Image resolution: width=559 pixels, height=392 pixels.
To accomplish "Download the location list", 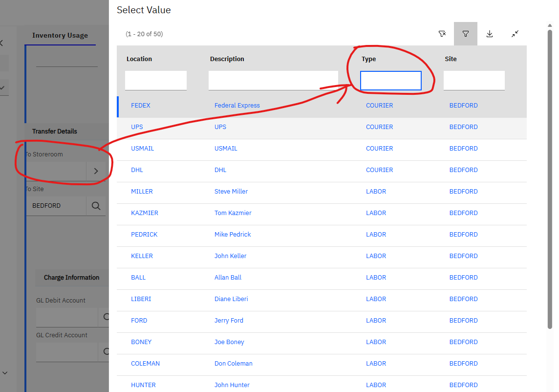I will coord(490,34).
